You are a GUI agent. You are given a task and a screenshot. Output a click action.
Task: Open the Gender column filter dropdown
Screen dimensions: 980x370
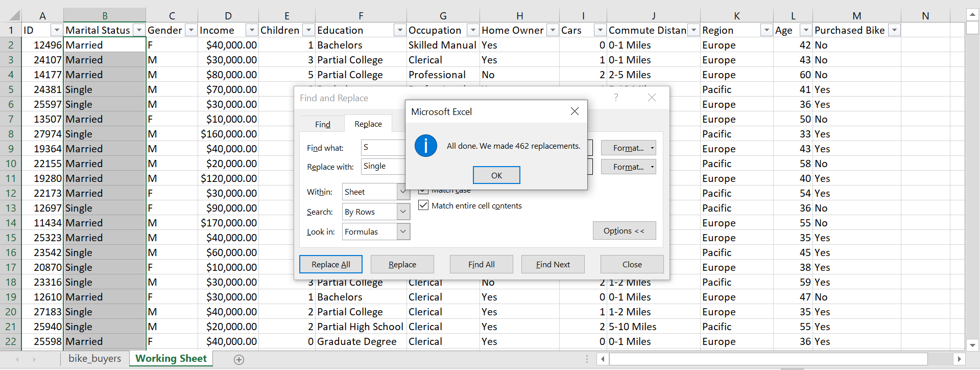[x=191, y=31]
